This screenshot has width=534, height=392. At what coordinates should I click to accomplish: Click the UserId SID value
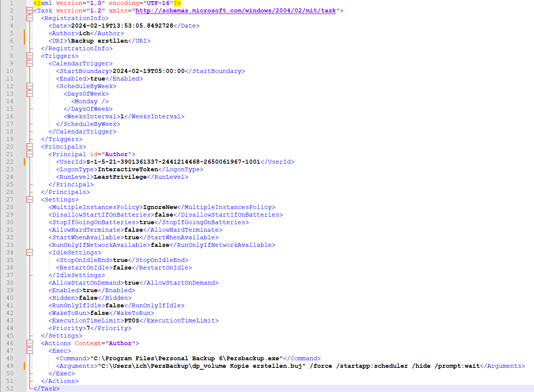pos(173,162)
